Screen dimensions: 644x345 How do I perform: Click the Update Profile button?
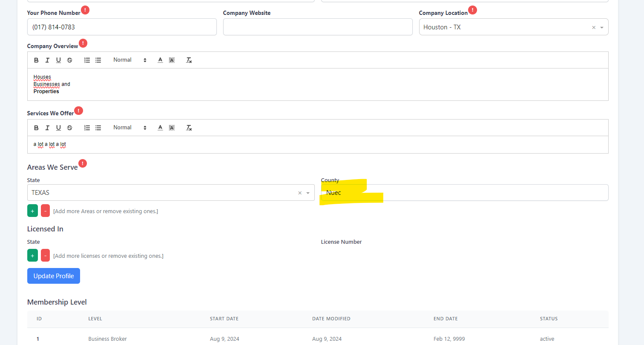click(54, 276)
